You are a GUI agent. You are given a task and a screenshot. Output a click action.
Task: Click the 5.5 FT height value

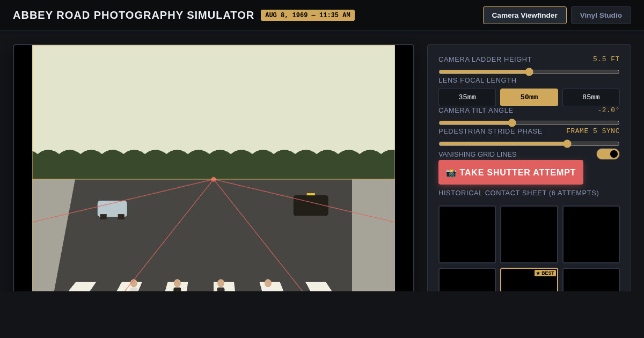(606, 59)
